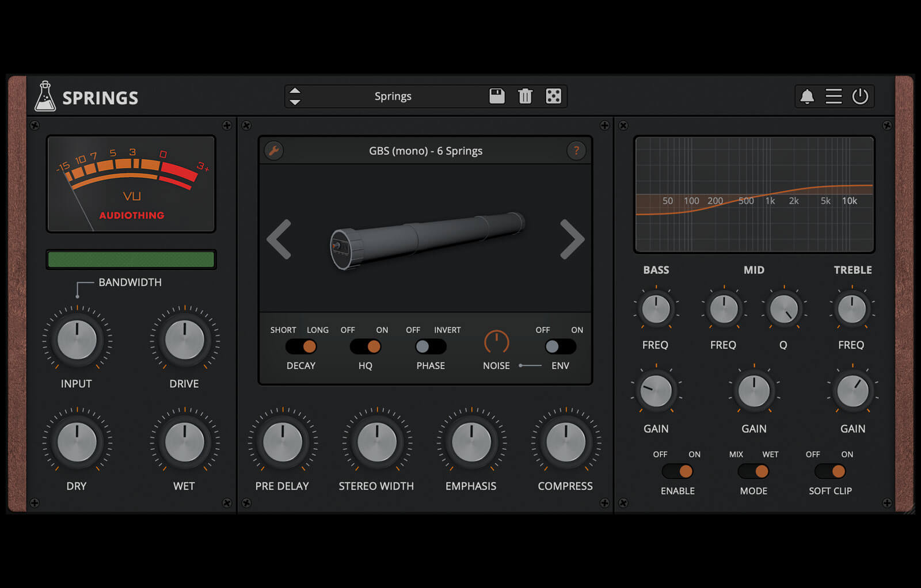Toggle the DECAY short/long switch
Viewport: 921px width, 588px height.
(301, 346)
